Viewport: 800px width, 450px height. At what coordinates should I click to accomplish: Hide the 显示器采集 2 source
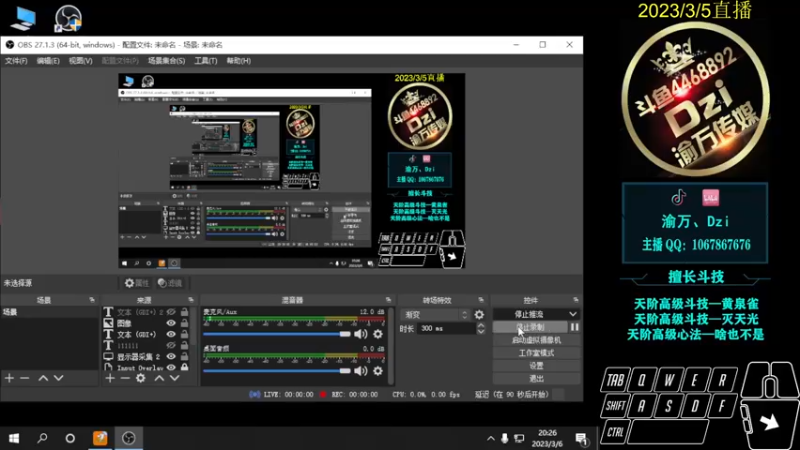coord(171,357)
